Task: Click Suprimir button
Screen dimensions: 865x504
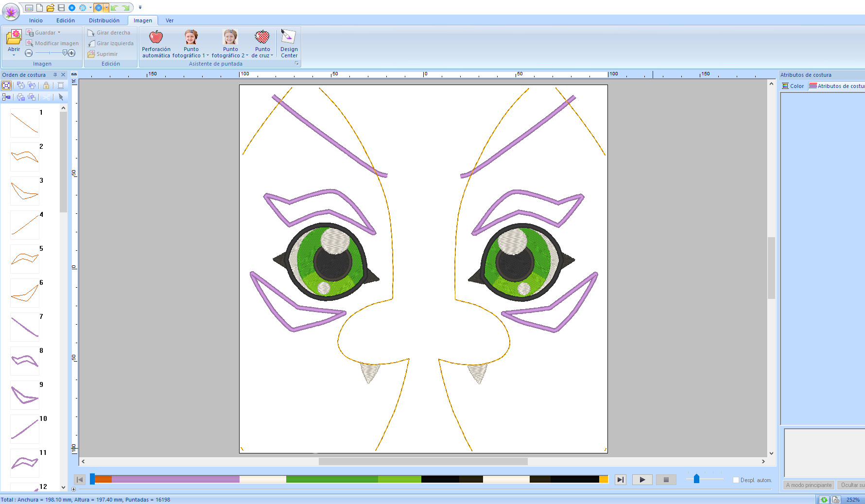Action: (x=103, y=54)
